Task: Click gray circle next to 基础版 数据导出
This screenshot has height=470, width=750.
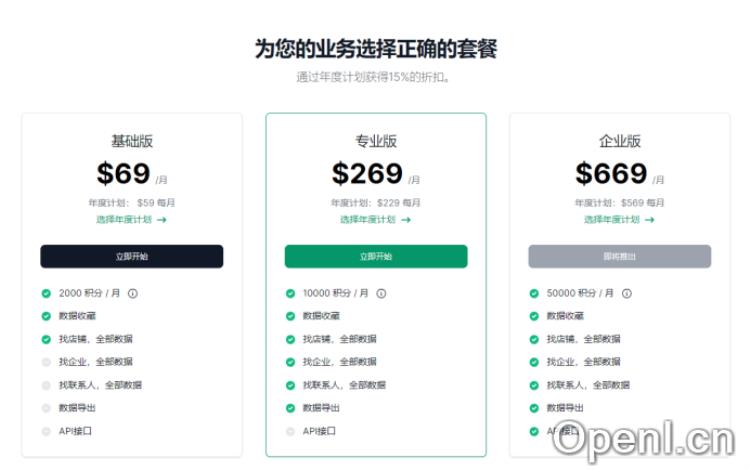Action: [x=46, y=408]
